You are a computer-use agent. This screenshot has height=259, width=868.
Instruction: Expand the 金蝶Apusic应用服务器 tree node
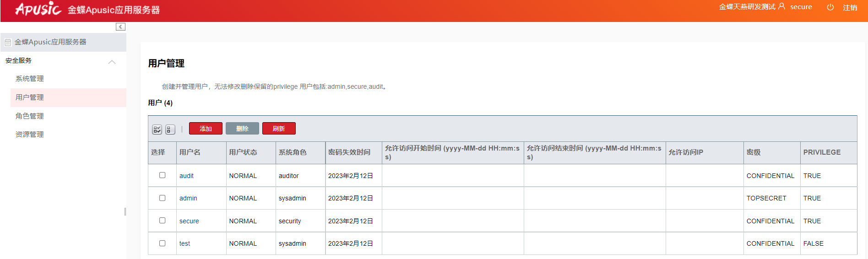coord(50,42)
